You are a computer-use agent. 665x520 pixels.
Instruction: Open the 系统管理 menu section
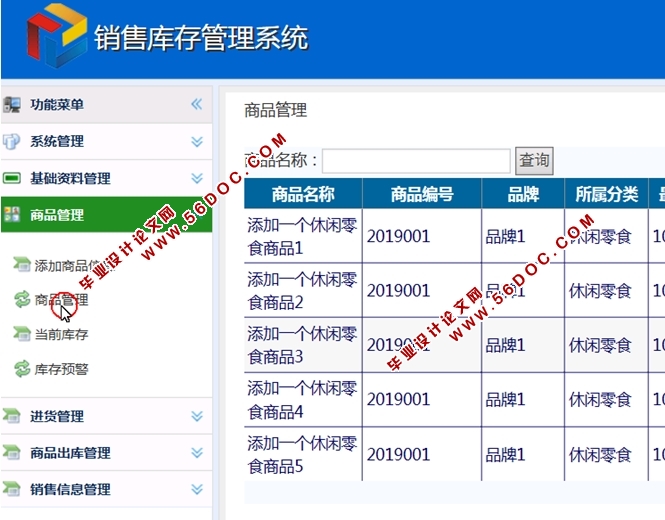(x=106, y=141)
